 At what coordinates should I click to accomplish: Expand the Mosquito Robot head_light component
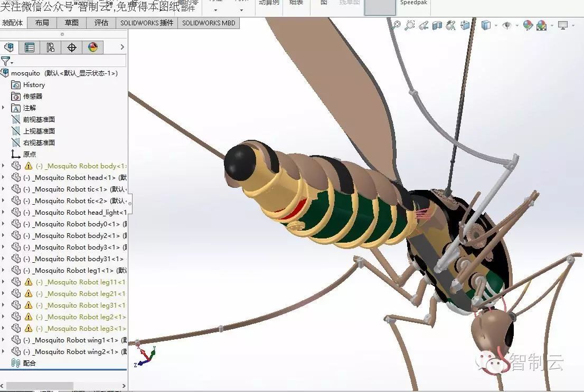3,212
